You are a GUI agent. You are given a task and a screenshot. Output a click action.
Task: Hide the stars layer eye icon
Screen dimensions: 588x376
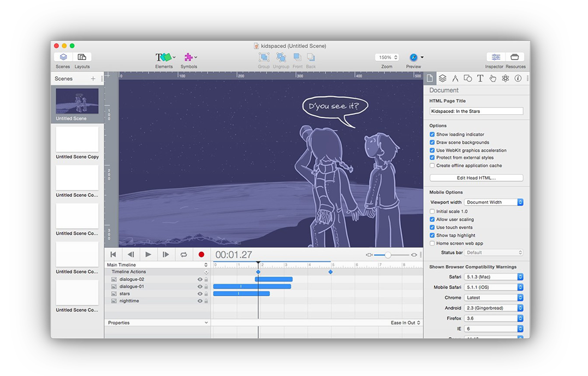tap(200, 294)
